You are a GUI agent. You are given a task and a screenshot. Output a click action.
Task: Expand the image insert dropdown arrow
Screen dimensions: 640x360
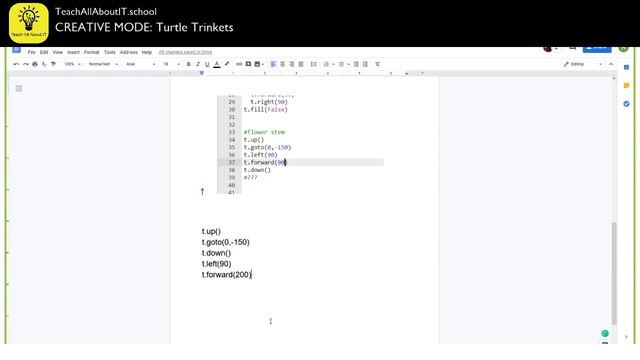tap(263, 64)
